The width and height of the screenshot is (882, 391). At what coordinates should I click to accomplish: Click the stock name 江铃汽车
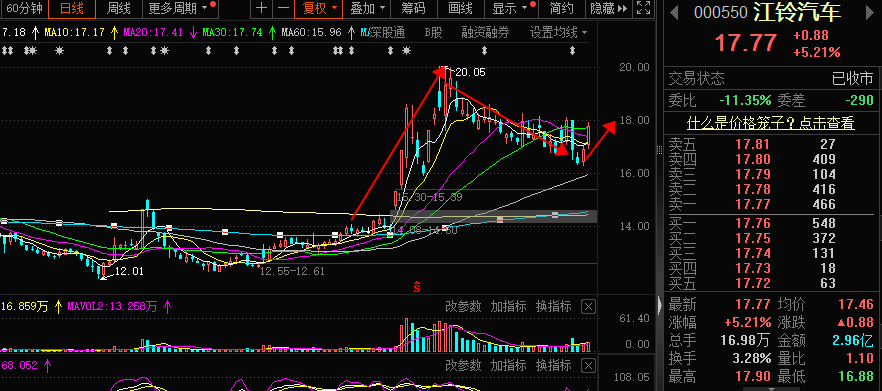(797, 12)
